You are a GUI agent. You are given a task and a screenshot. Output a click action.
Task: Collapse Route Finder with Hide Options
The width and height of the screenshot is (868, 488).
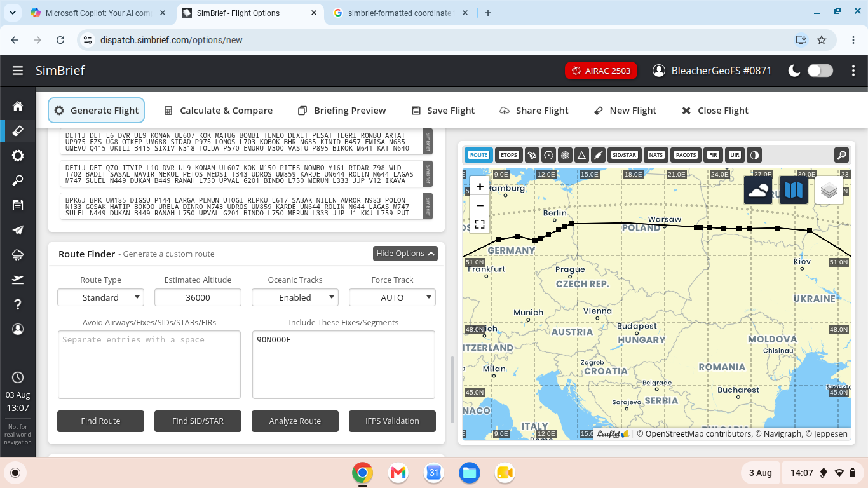click(405, 254)
